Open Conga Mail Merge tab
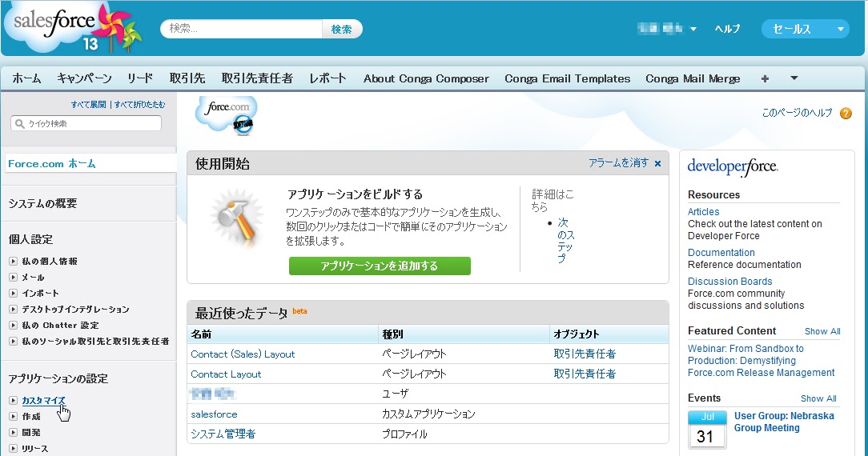The image size is (868, 456). click(693, 78)
